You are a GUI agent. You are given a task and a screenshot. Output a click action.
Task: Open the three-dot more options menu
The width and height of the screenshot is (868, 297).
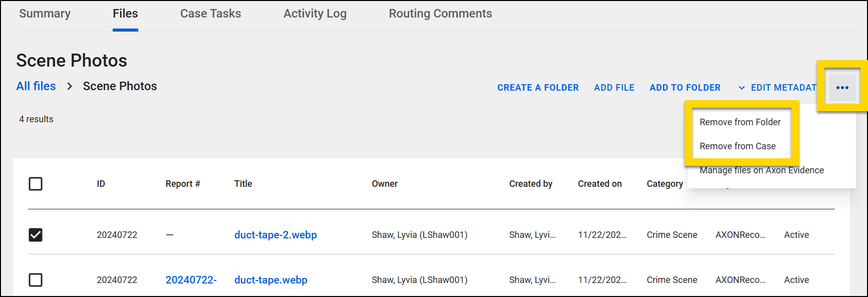[842, 88]
